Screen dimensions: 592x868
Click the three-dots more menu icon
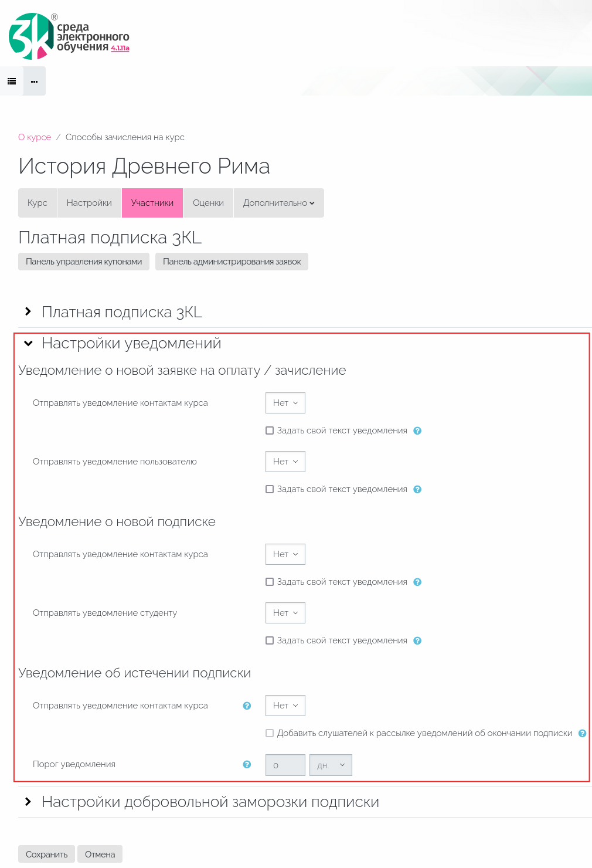tap(35, 82)
